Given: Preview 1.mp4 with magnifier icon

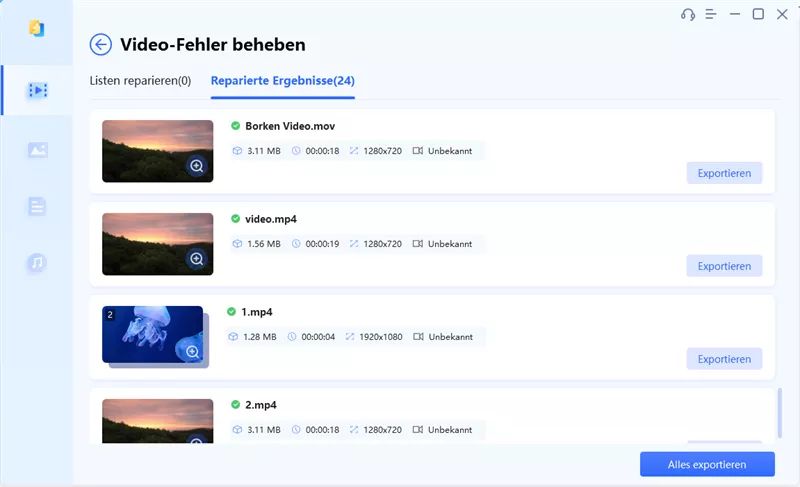Looking at the screenshot, I should pos(192,351).
